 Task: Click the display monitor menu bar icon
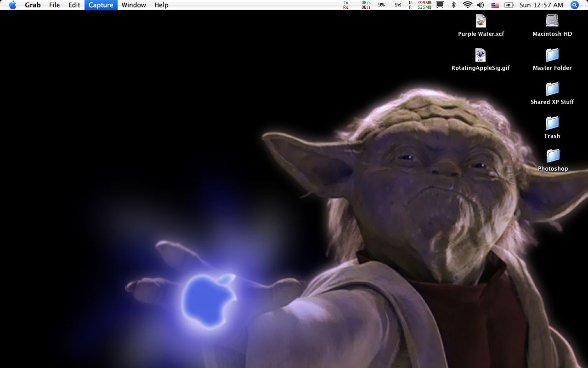tap(440, 5)
